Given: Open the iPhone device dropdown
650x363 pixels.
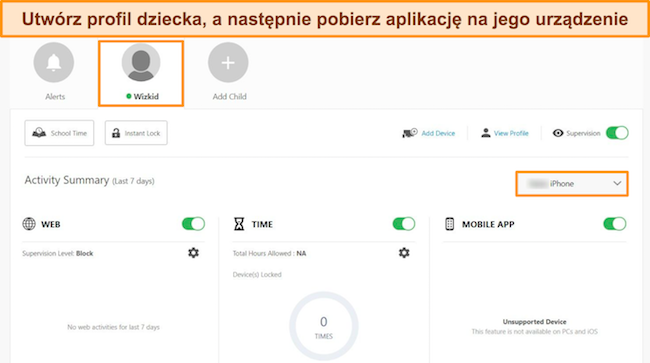Looking at the screenshot, I should pos(572,184).
